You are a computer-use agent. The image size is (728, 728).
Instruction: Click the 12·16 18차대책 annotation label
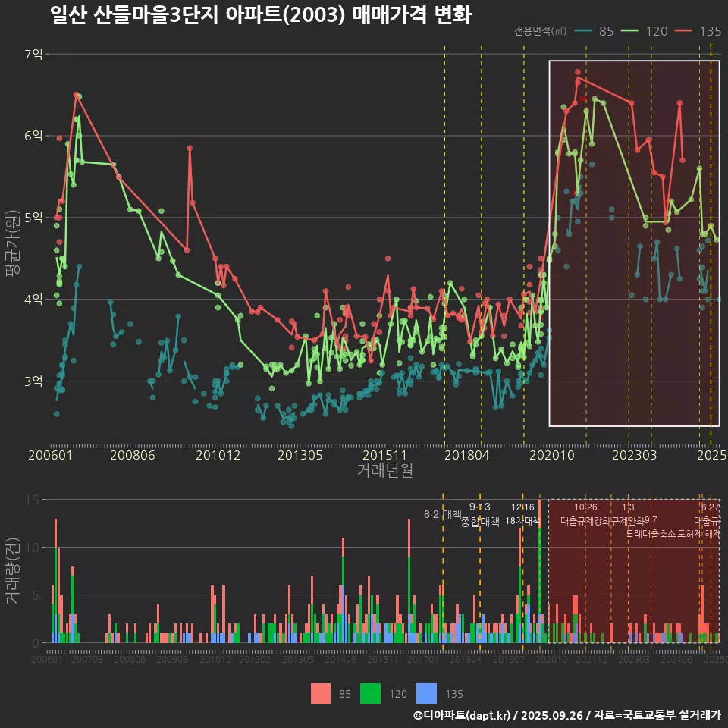pos(522,515)
